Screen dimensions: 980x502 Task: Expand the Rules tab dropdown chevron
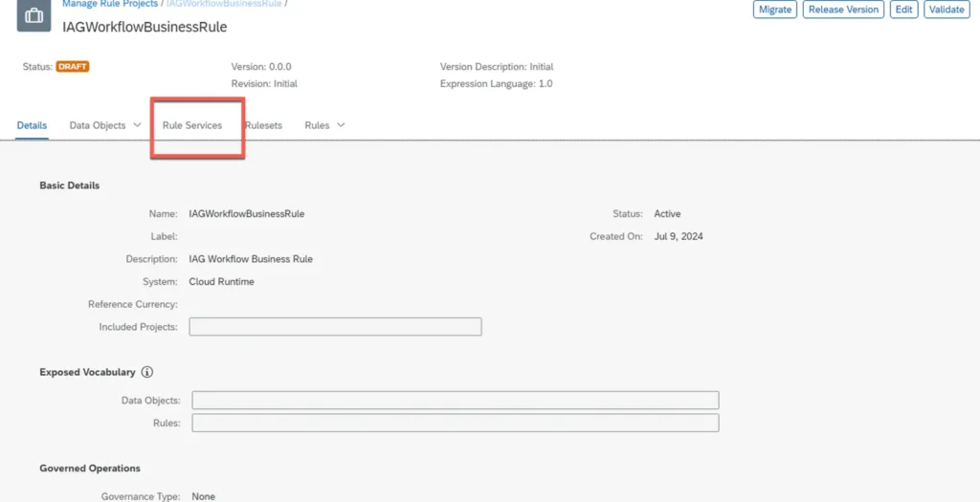tap(341, 125)
